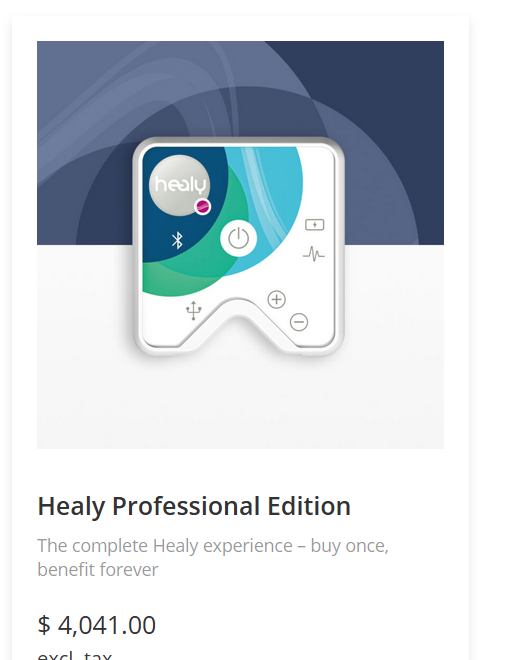Click the 'complete Healy experience' description text
Image resolution: width=528 pixels, height=660 pixels.
(x=213, y=557)
